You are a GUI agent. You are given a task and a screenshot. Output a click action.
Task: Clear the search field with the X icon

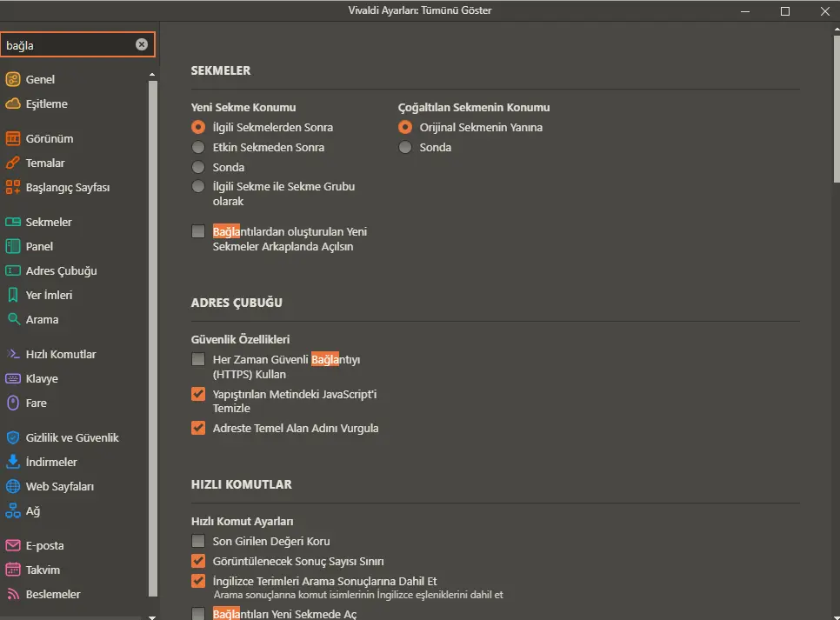point(142,44)
